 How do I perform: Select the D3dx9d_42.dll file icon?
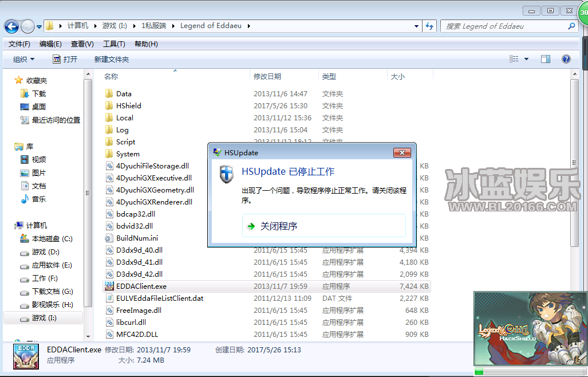click(109, 274)
